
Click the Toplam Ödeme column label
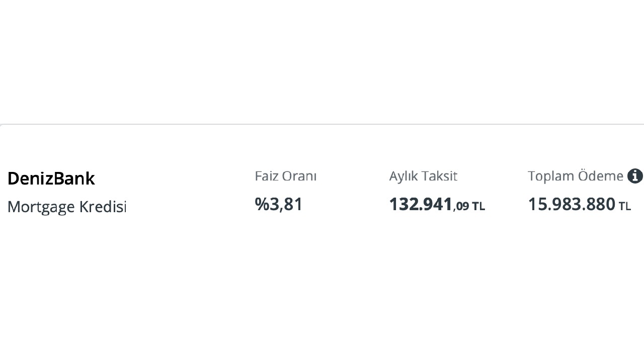click(575, 176)
